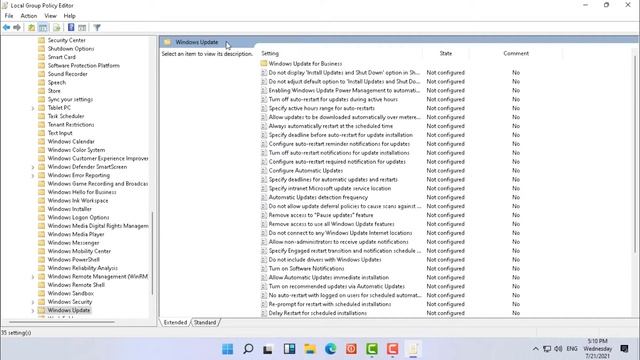
Task: Select 'Delay Restart for scheduled installations' setting
Action: tap(318, 313)
